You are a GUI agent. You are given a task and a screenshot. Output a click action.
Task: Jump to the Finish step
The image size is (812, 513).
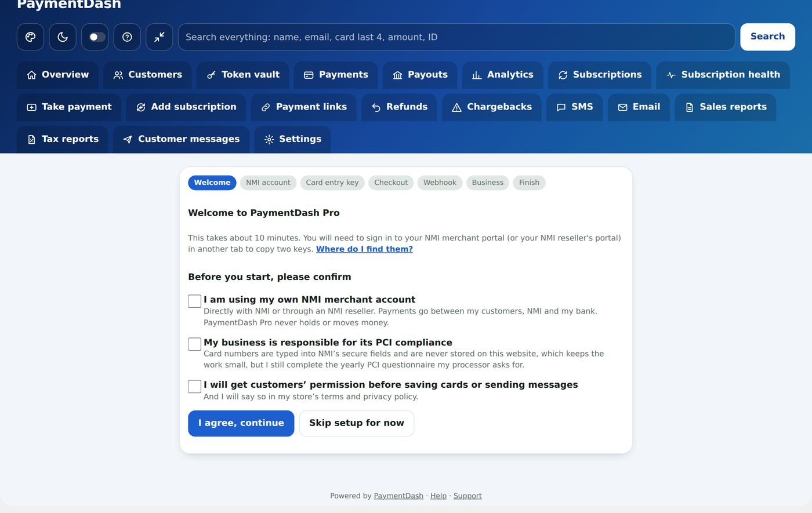point(529,183)
